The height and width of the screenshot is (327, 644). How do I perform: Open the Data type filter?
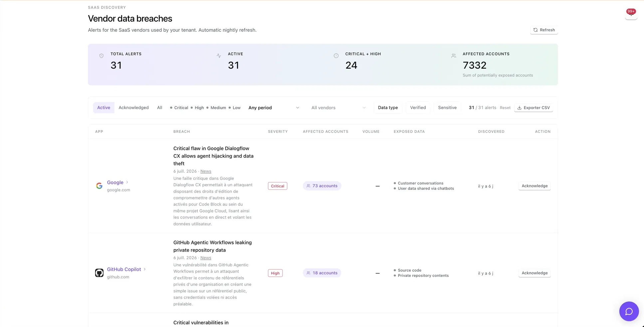point(388,108)
